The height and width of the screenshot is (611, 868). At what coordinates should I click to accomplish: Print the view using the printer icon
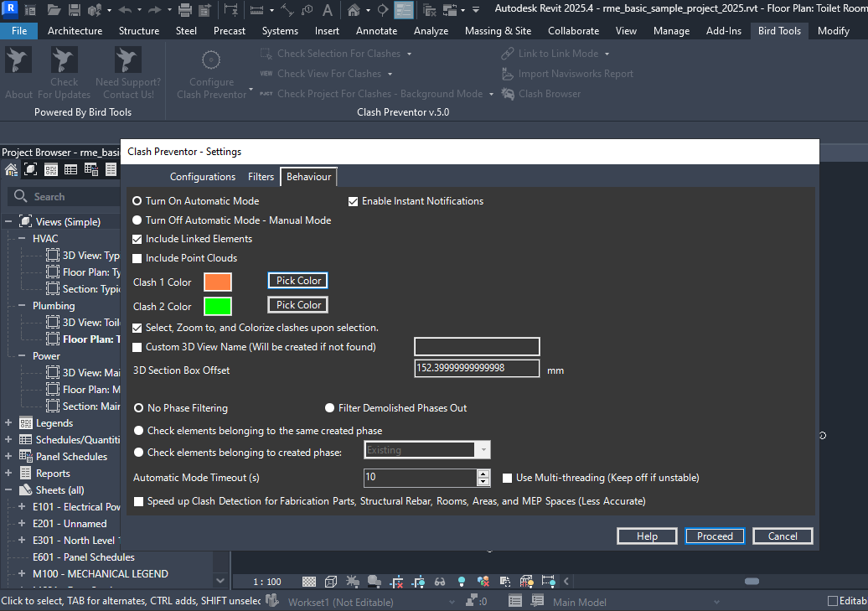coord(185,9)
